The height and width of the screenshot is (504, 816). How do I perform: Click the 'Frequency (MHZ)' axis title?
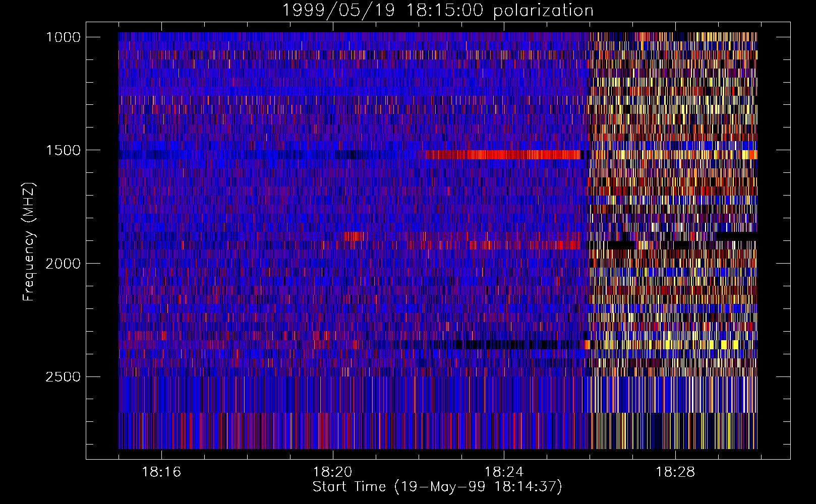tap(29, 242)
